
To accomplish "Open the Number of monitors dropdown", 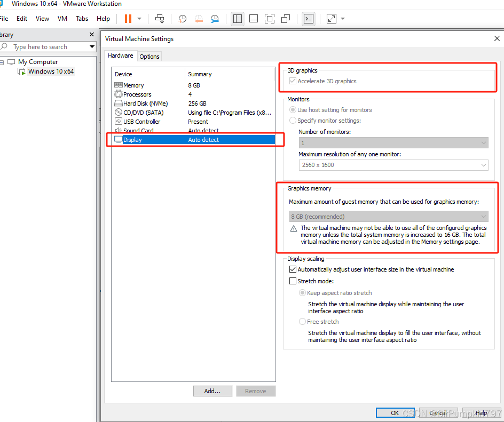I will point(393,143).
